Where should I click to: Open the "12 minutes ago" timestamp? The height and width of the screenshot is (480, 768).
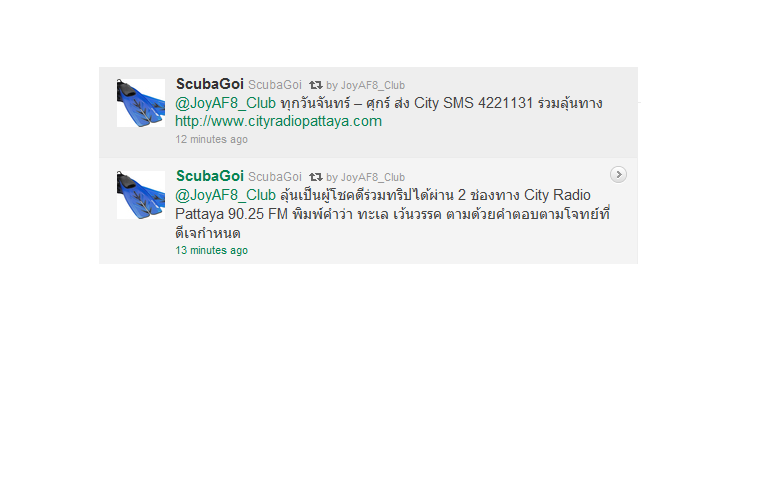pyautogui.click(x=212, y=139)
